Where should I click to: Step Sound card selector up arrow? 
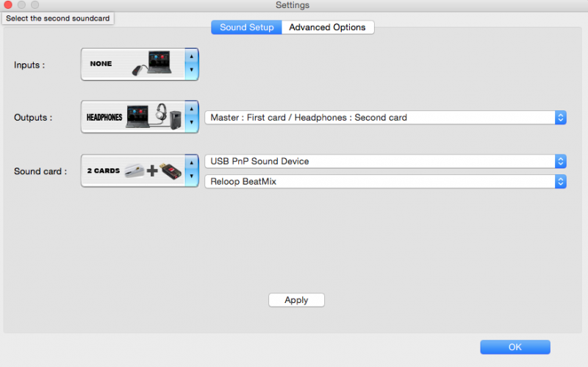[192, 163]
